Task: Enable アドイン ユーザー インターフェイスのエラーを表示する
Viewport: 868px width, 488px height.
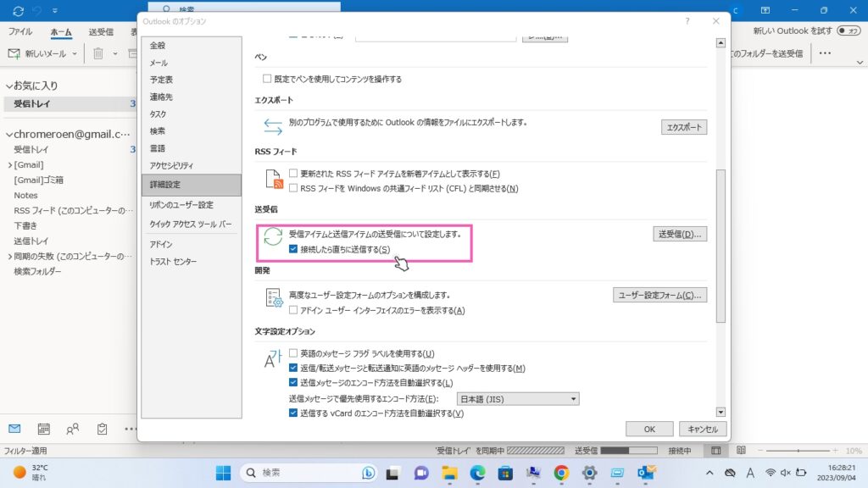Action: click(293, 311)
